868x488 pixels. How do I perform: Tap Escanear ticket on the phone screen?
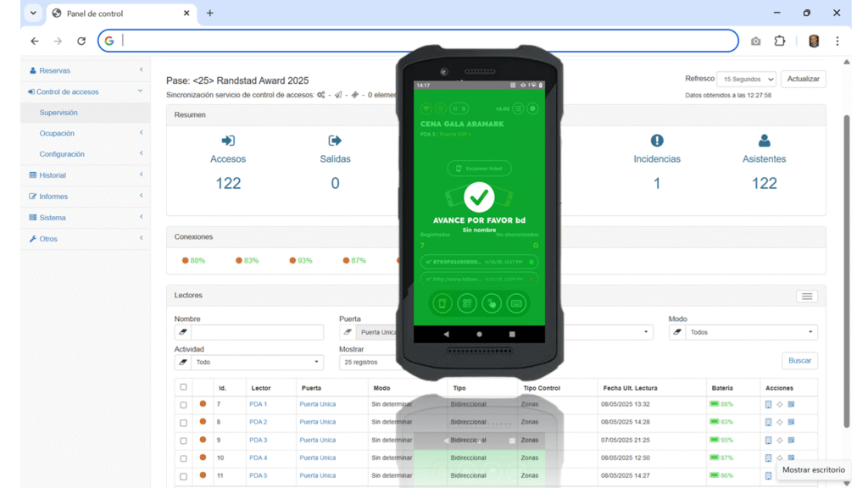coord(479,169)
